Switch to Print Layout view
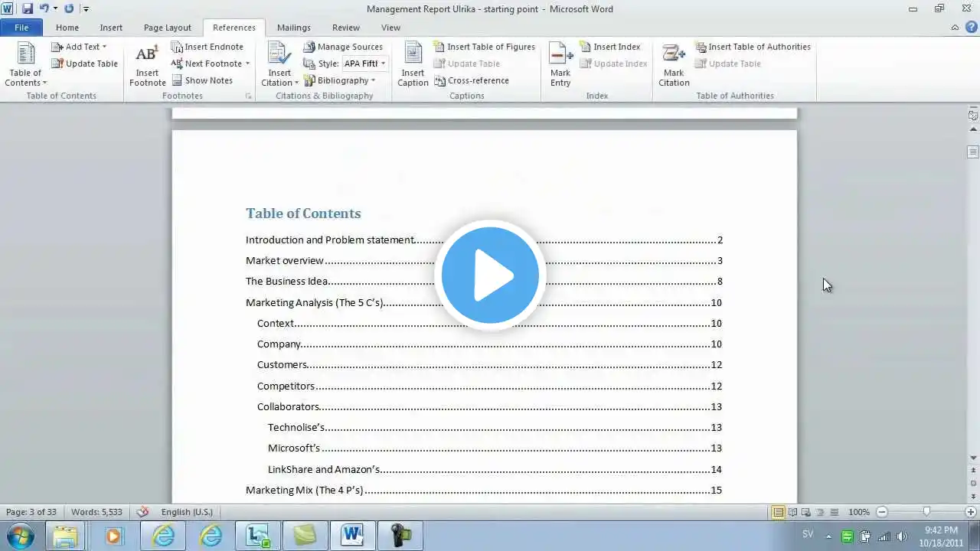The height and width of the screenshot is (551, 980). (x=778, y=512)
